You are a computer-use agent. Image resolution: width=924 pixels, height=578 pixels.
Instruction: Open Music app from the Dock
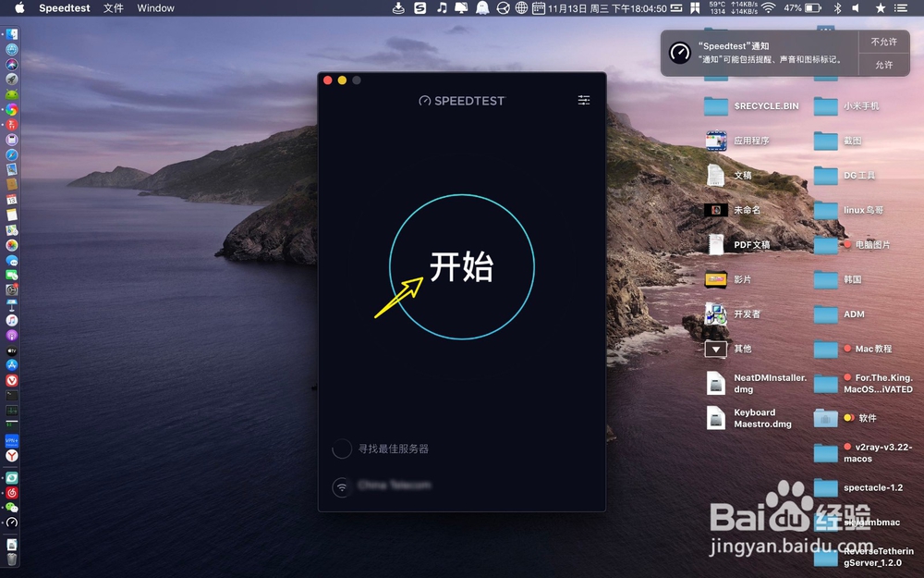[x=12, y=320]
